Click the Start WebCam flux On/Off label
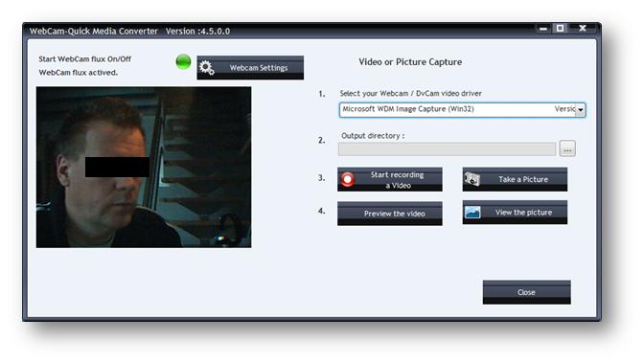Viewport: 644px width, 363px height. 85,59
